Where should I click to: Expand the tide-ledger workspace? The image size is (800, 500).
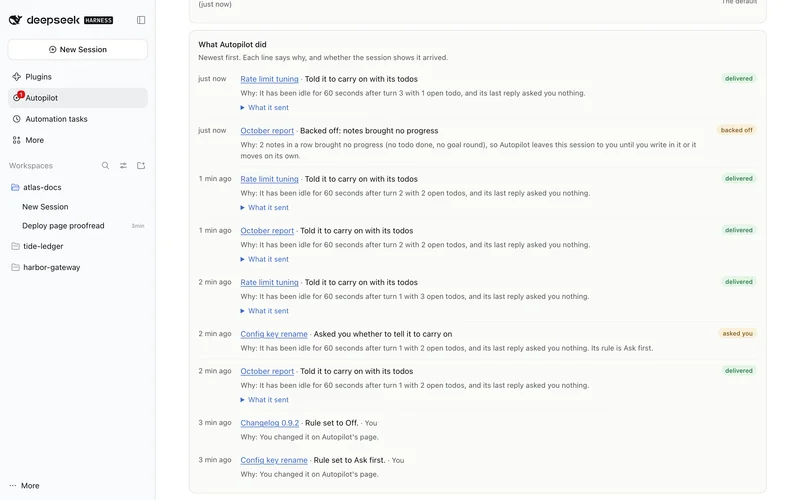coord(78,246)
